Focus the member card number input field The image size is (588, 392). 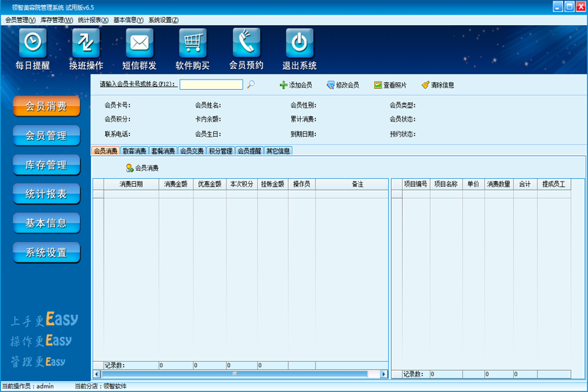point(211,85)
